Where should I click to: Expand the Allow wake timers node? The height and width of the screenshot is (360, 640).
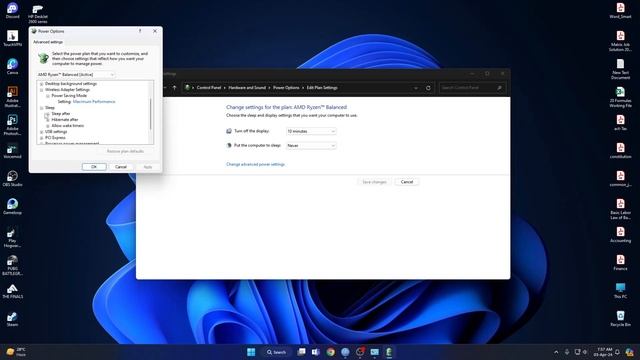coord(48,126)
